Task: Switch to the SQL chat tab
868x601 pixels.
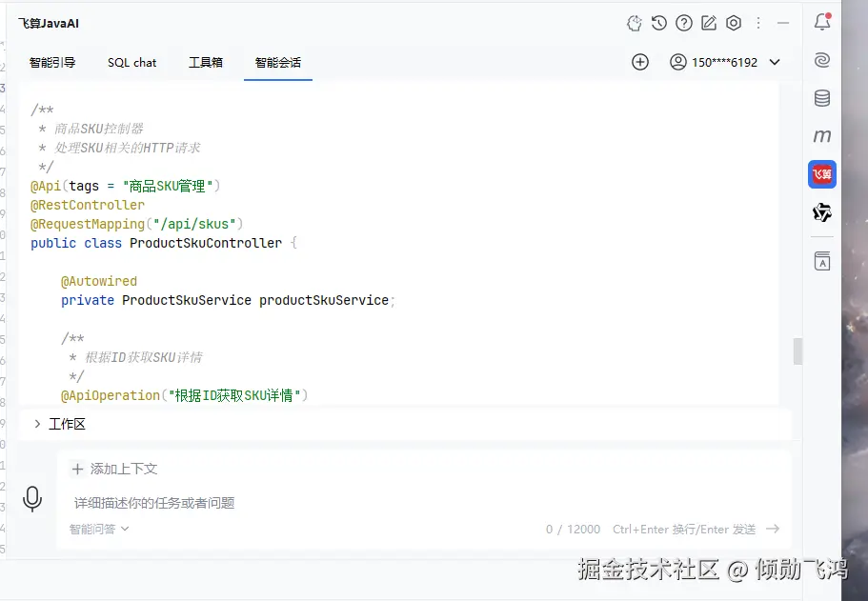Action: click(131, 63)
